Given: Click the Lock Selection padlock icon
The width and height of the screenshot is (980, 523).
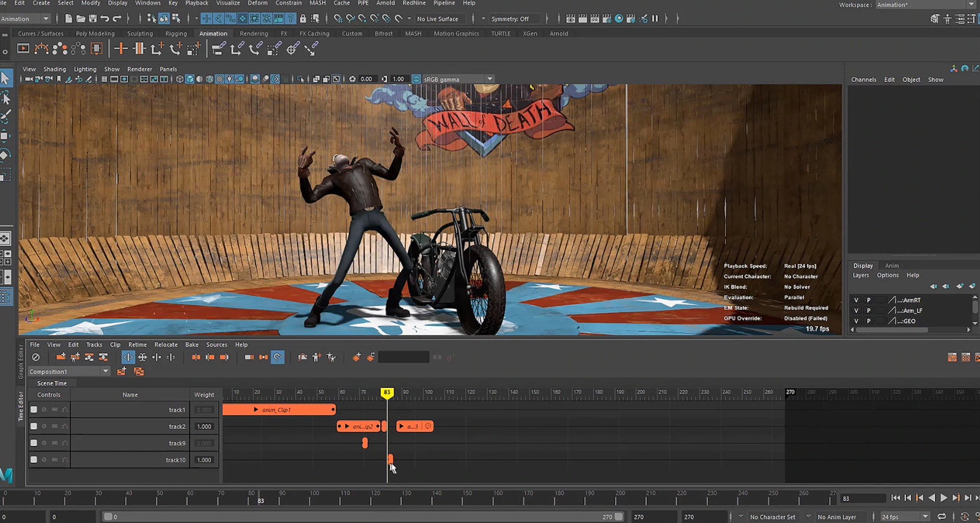Looking at the screenshot, I should (x=303, y=19).
